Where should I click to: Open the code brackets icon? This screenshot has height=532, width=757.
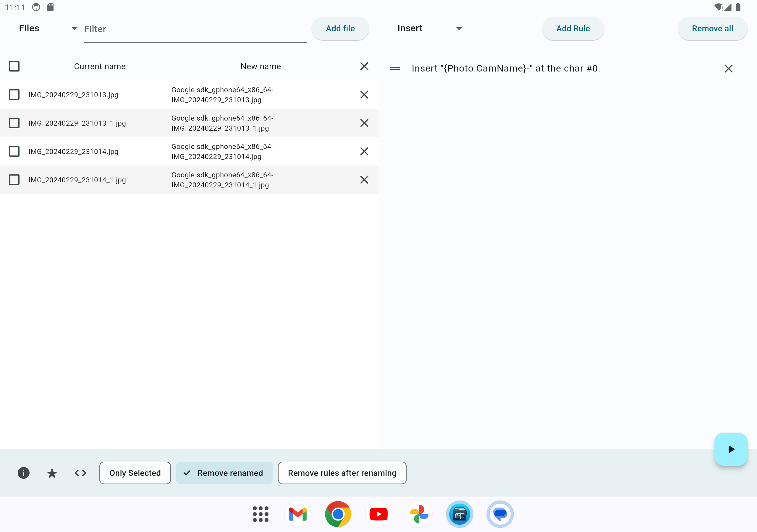(x=80, y=473)
